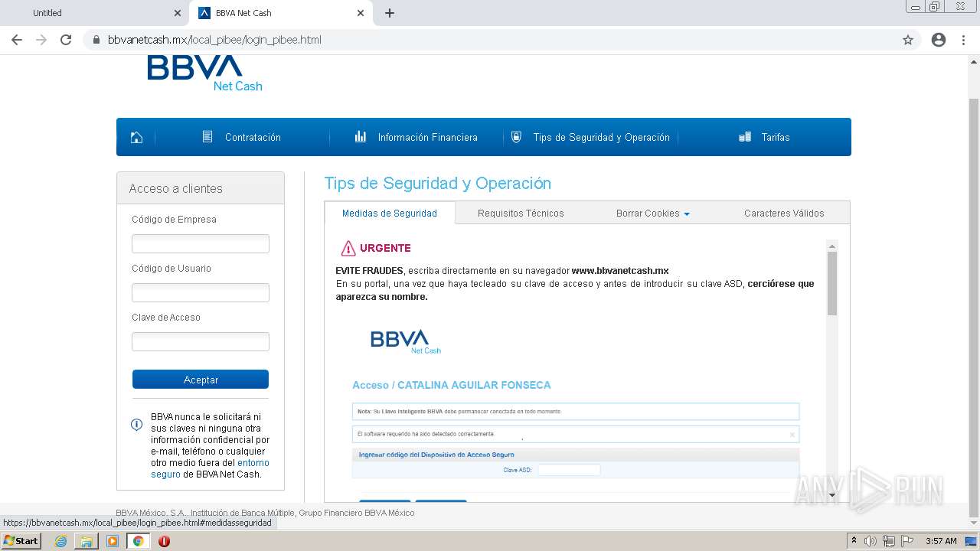Open Tips de Seguridad y Operación menu
The width and height of the screenshot is (980, 551).
tap(601, 138)
